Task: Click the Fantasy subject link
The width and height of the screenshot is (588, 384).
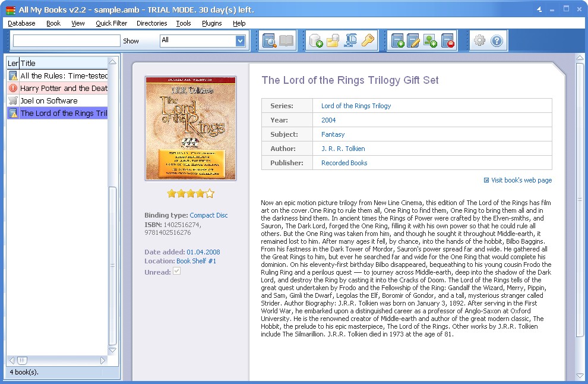Action: click(x=333, y=134)
